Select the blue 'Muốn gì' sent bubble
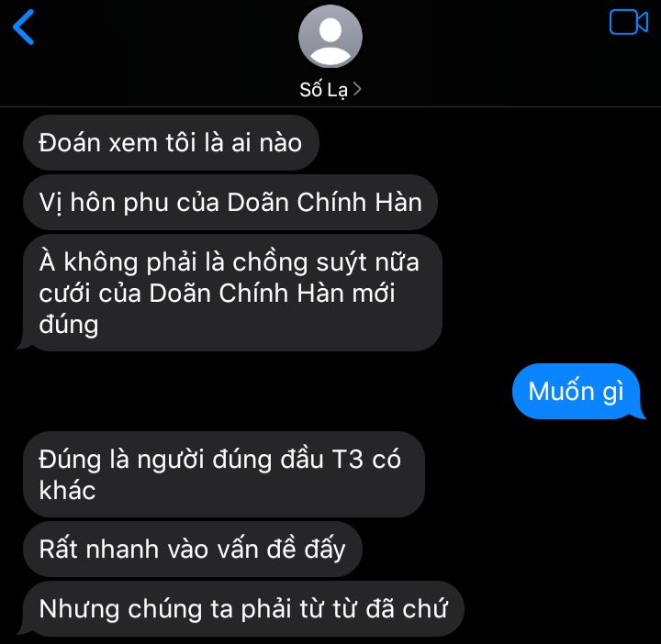 point(578,392)
